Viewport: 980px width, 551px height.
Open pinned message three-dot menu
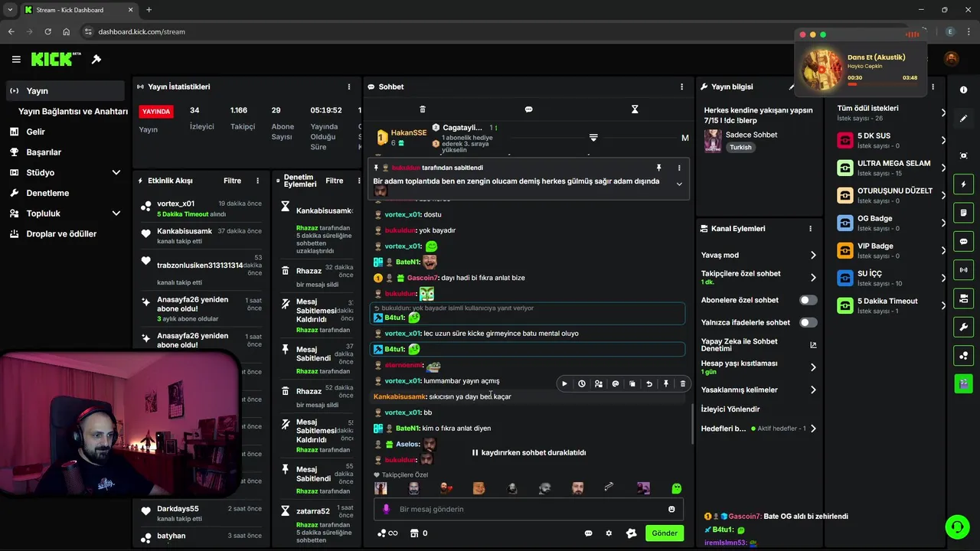678,168
